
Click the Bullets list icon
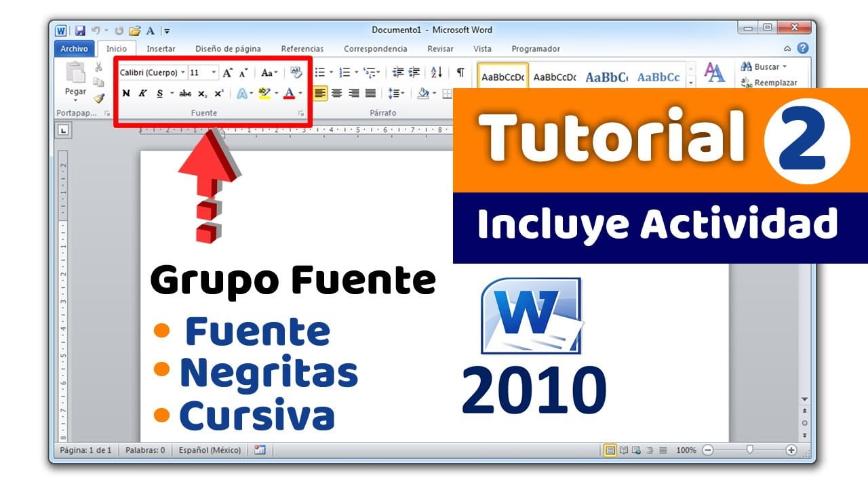tap(319, 73)
